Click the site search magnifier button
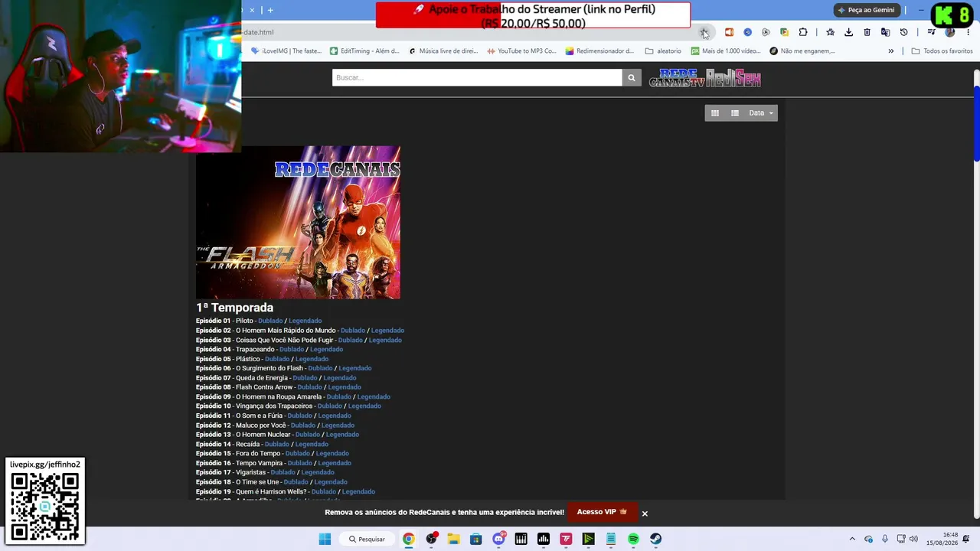 632,77
